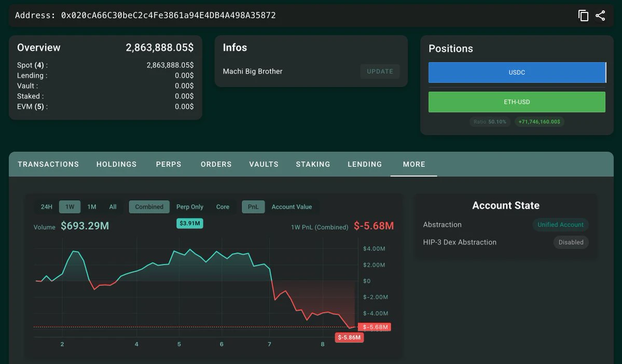Open the Holdings tab
The width and height of the screenshot is (622, 364).
(116, 164)
